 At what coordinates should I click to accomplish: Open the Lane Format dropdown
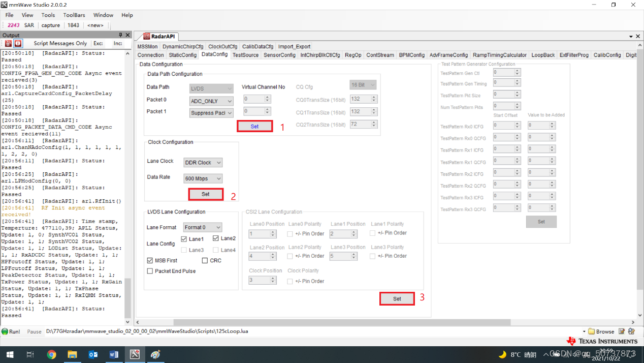tap(203, 227)
